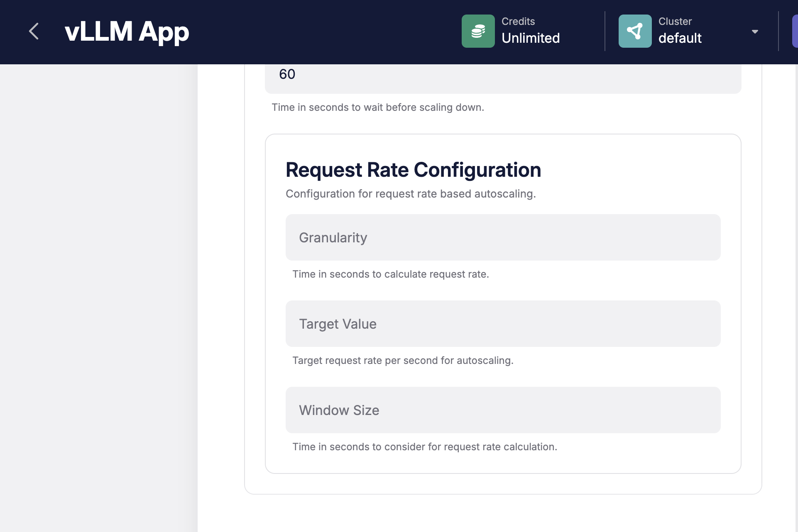Click the "Cluster" label in the header
The width and height of the screenshot is (798, 532).
(x=675, y=22)
